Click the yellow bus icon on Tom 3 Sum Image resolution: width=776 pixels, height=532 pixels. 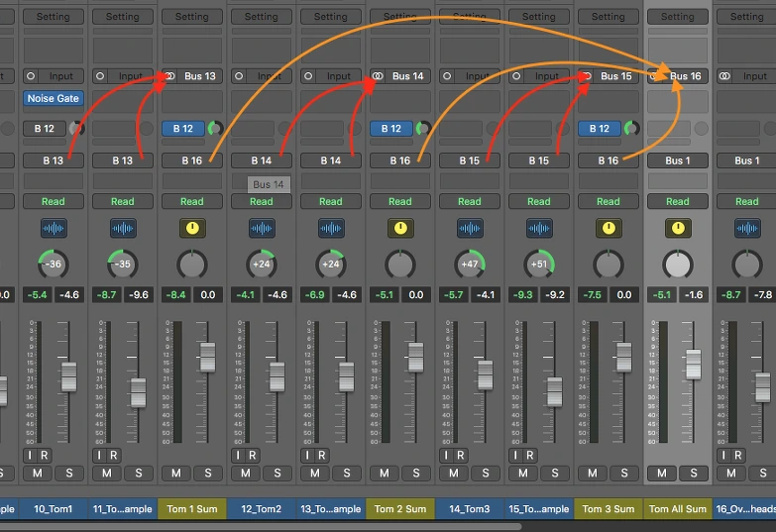click(609, 228)
